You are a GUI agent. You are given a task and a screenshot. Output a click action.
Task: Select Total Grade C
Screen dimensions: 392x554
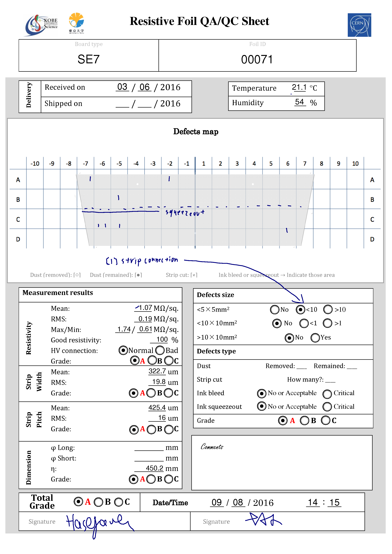tap(119, 502)
